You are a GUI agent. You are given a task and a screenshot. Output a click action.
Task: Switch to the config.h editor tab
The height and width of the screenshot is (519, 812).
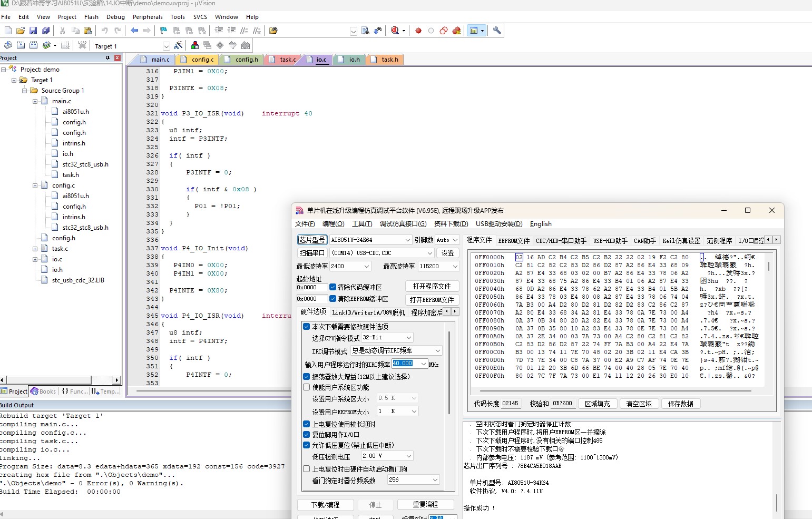[x=242, y=60]
